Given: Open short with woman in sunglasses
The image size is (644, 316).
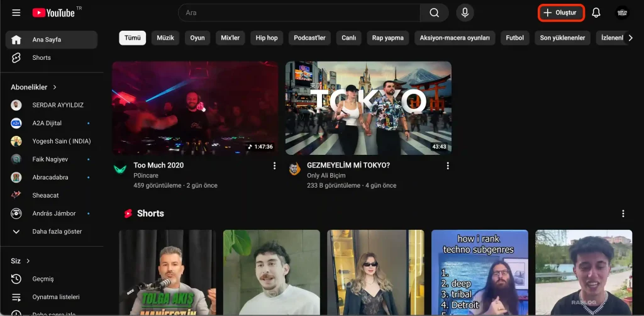Looking at the screenshot, I should (x=375, y=273).
